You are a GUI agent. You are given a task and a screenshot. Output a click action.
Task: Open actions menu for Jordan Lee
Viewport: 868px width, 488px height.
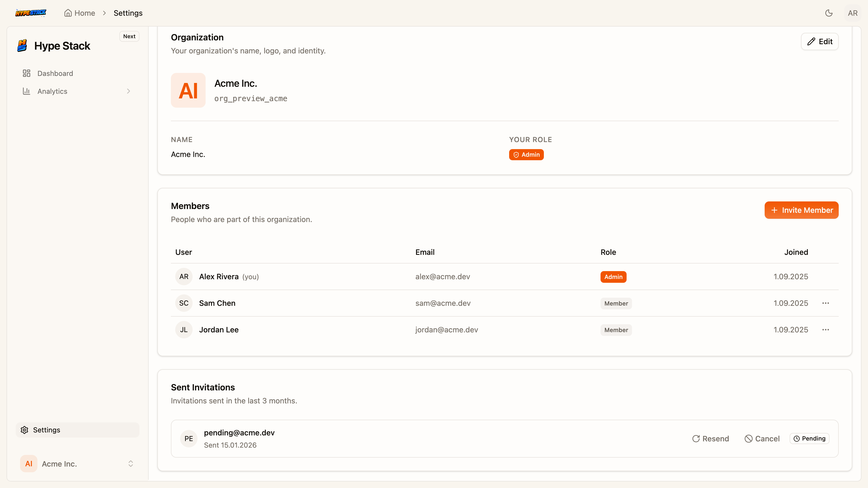[x=825, y=329]
